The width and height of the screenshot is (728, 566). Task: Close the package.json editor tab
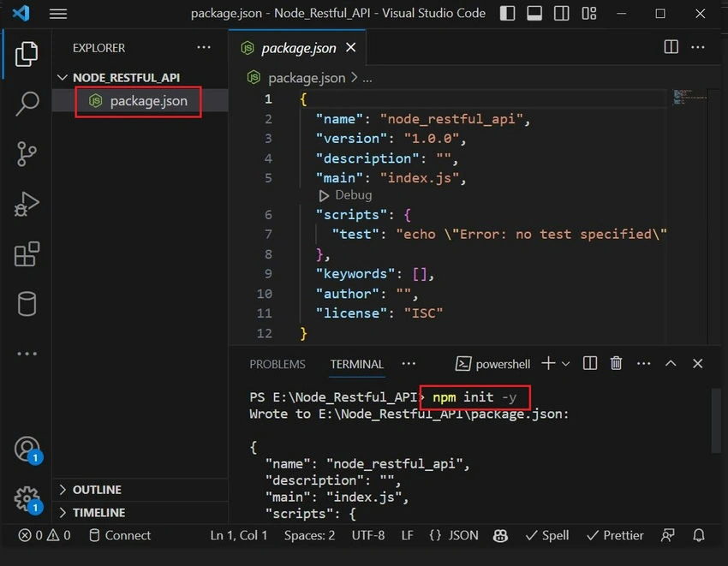[351, 47]
